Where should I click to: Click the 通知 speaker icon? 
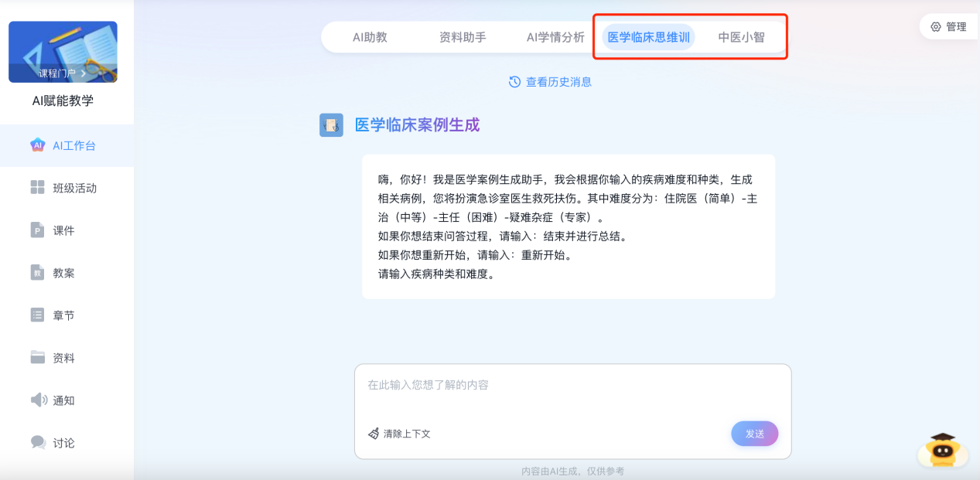pyautogui.click(x=38, y=400)
